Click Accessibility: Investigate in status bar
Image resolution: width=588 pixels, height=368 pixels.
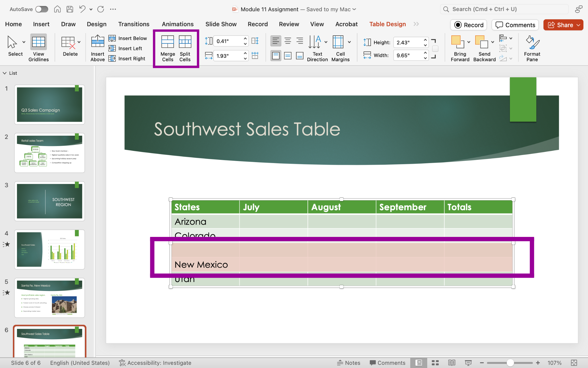tap(155, 363)
